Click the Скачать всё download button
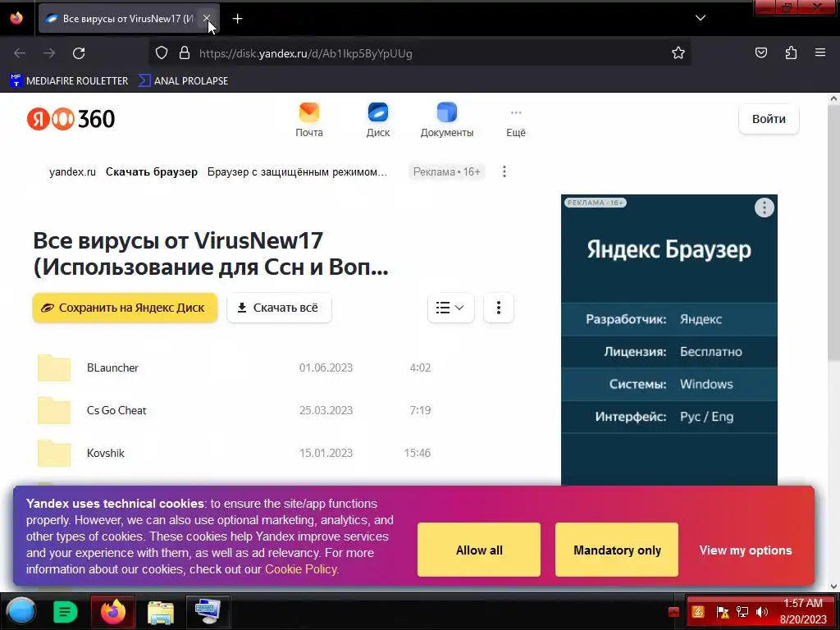This screenshot has width=840, height=630. tap(279, 308)
